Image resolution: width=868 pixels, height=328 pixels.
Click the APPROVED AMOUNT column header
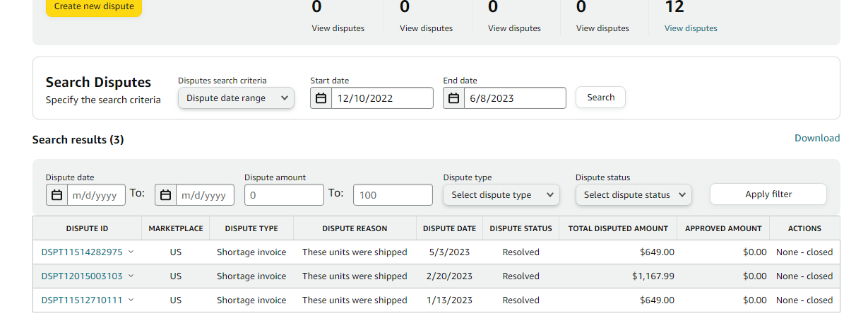pos(723,228)
